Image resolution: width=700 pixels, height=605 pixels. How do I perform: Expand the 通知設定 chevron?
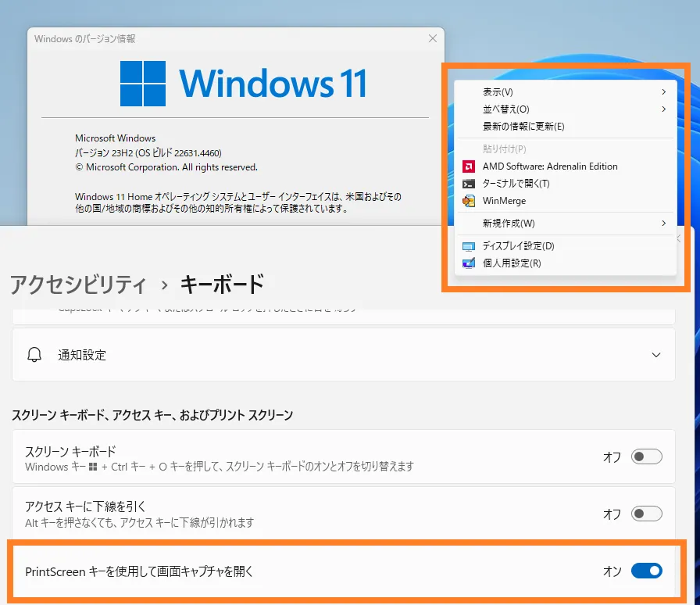tap(655, 355)
